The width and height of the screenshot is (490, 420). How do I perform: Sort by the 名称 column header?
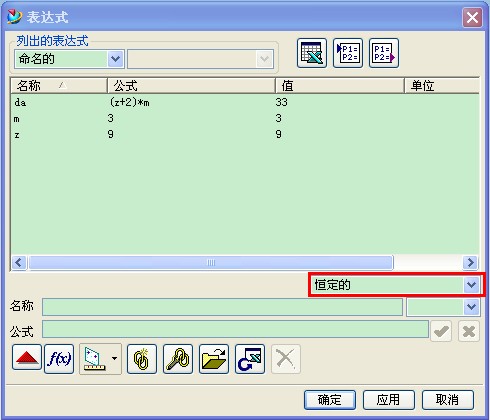pyautogui.click(x=59, y=86)
